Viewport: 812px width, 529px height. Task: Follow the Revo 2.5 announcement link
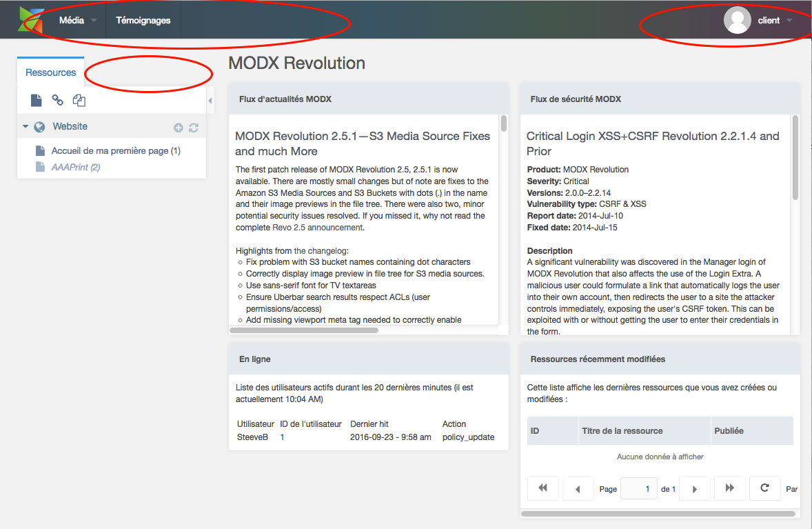click(318, 228)
